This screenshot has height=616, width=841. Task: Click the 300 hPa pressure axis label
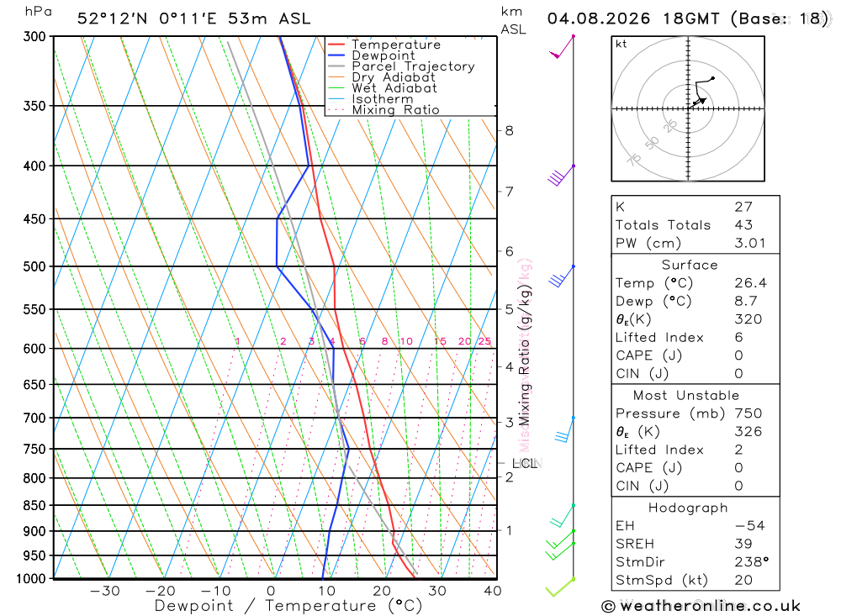[x=34, y=37]
